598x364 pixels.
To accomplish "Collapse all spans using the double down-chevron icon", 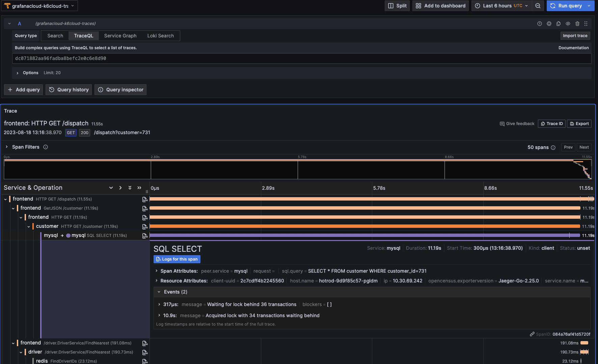I will pos(130,188).
